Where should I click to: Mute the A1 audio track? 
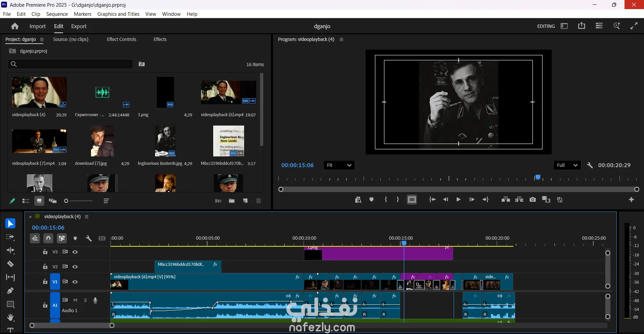point(75,300)
